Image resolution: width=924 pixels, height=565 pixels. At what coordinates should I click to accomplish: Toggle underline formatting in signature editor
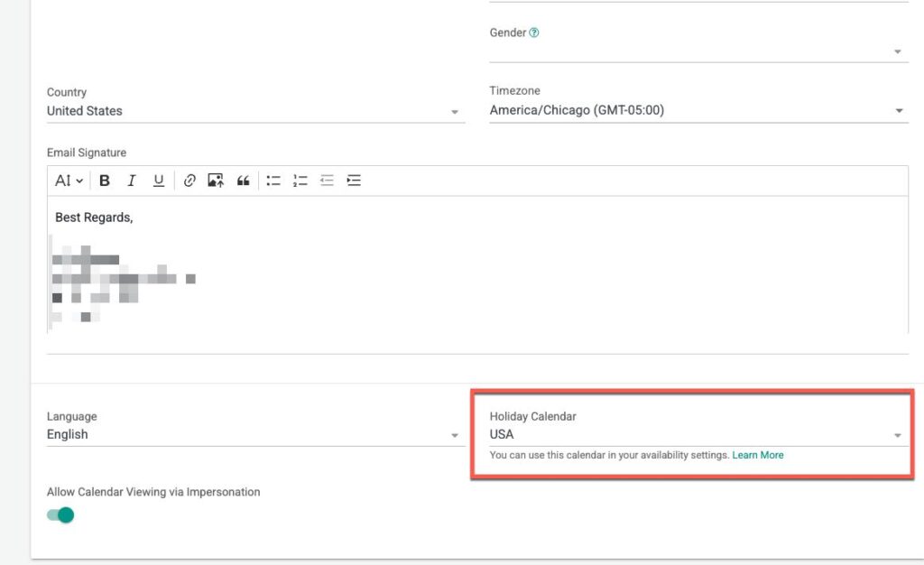coord(159,181)
